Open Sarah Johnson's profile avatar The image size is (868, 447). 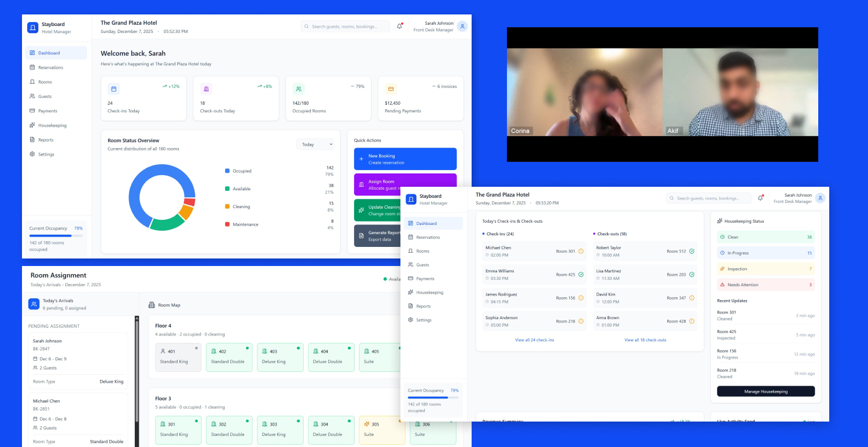[x=462, y=26]
